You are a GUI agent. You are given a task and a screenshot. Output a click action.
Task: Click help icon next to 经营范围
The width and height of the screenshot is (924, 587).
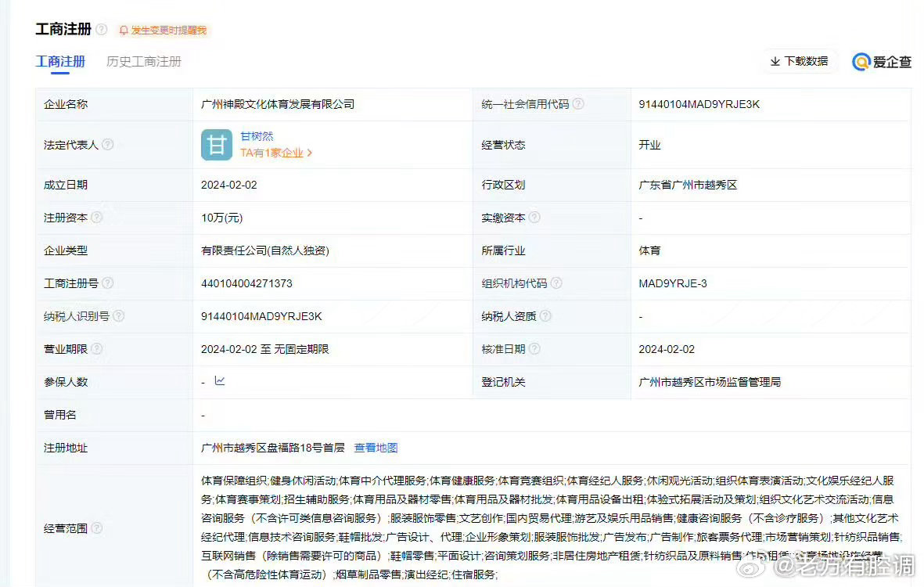[97, 528]
